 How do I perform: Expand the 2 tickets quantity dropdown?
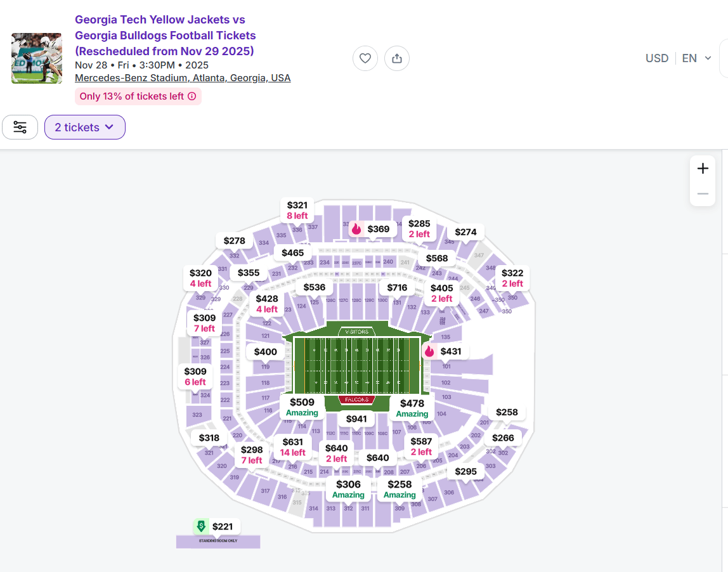pos(84,127)
